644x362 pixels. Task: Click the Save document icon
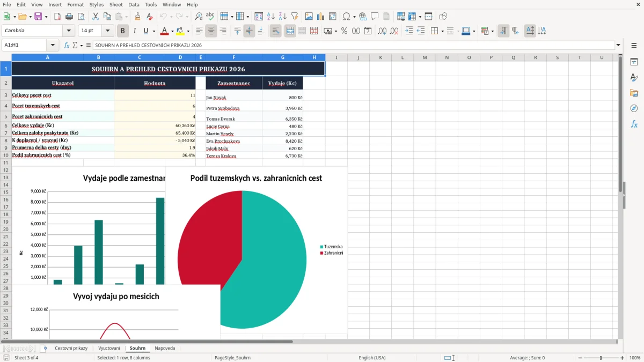tap(38, 17)
